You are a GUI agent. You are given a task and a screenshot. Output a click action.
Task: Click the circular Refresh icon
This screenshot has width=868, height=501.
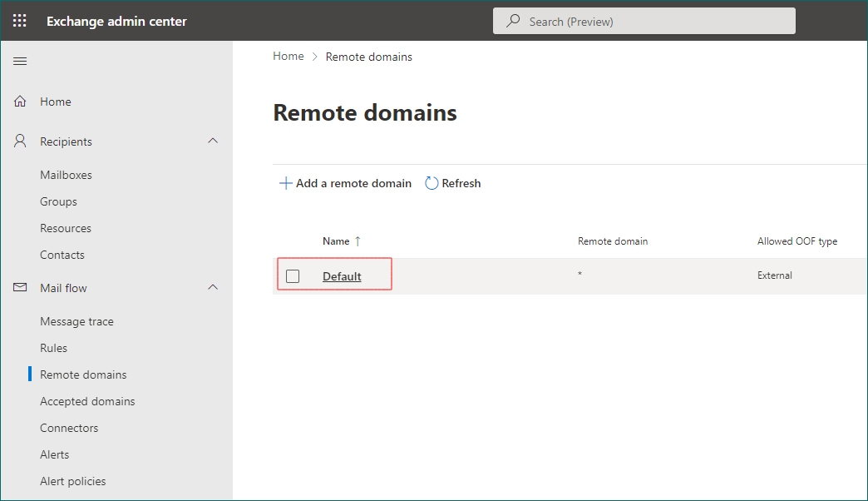pos(432,183)
